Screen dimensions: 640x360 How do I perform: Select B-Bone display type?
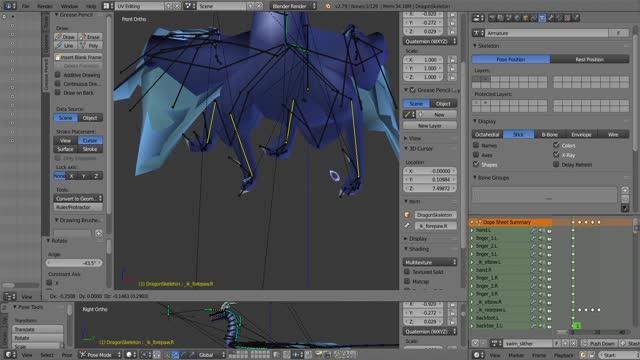point(550,134)
